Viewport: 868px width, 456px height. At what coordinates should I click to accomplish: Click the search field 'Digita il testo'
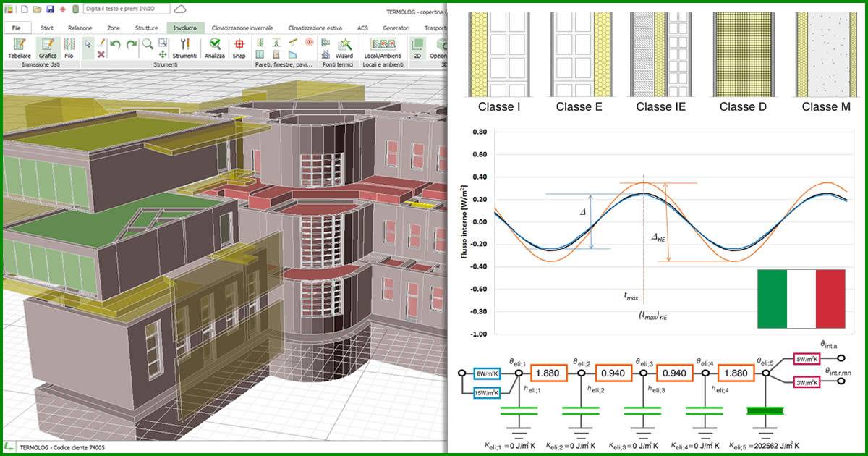(127, 9)
